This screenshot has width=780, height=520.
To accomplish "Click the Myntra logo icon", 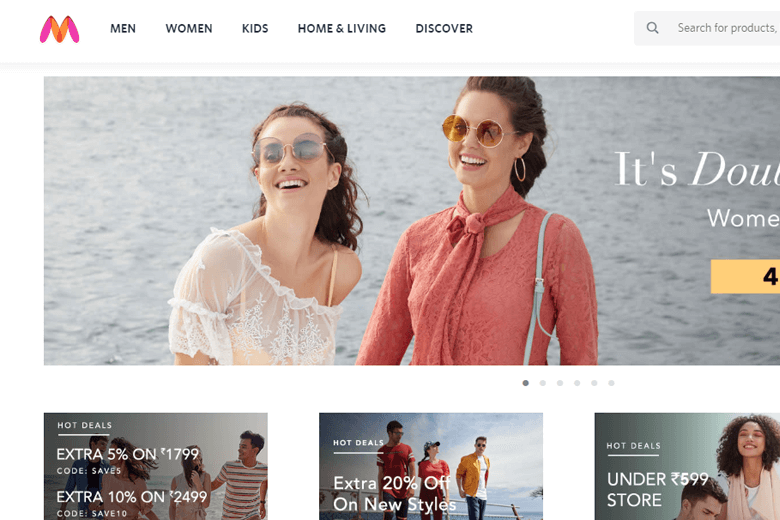I will (60, 29).
